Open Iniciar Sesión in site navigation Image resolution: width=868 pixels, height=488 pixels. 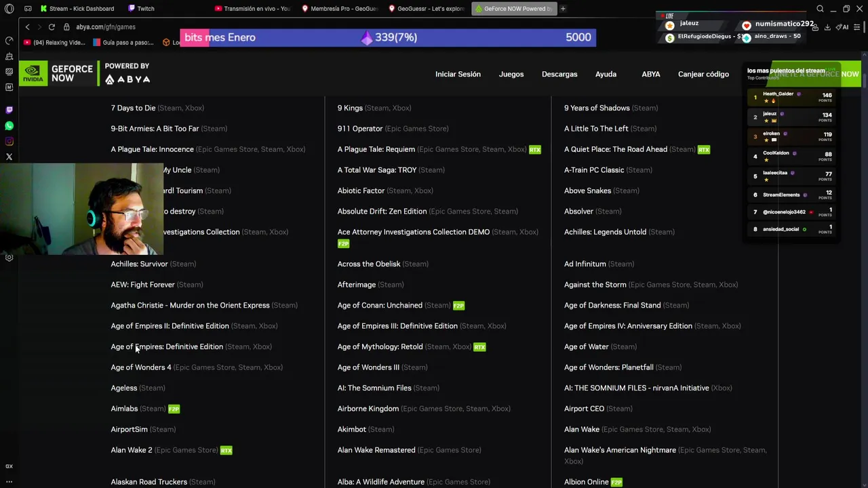(x=458, y=74)
